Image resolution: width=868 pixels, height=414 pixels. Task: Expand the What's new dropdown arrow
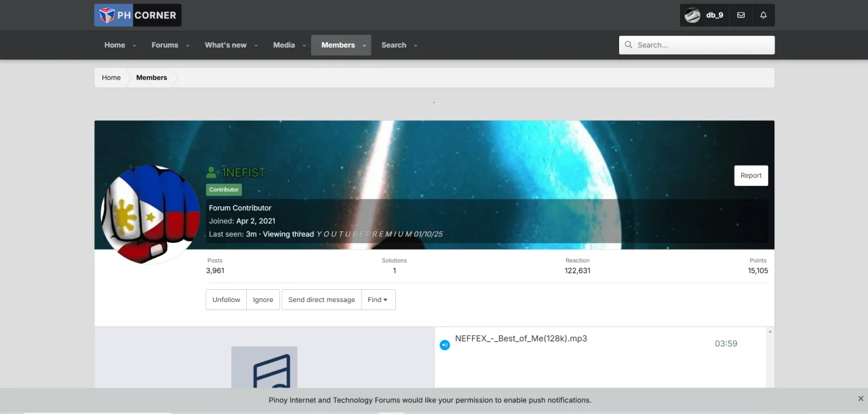[x=256, y=45]
